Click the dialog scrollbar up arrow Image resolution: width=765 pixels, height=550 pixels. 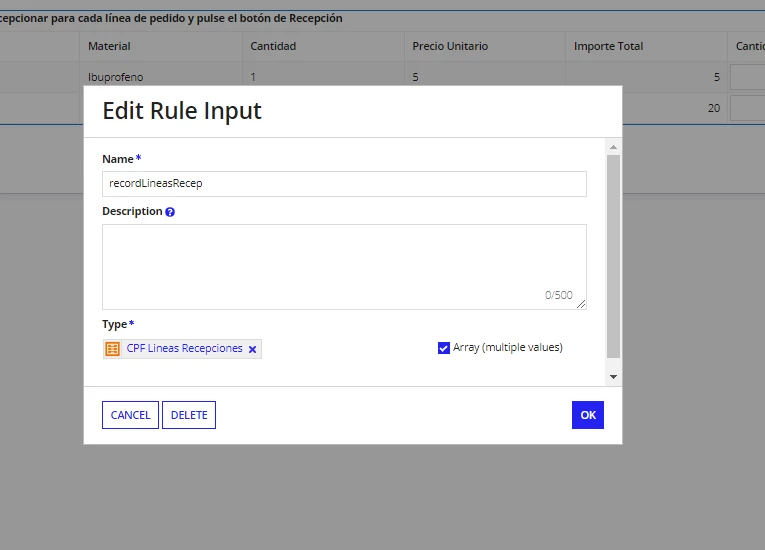click(613, 147)
